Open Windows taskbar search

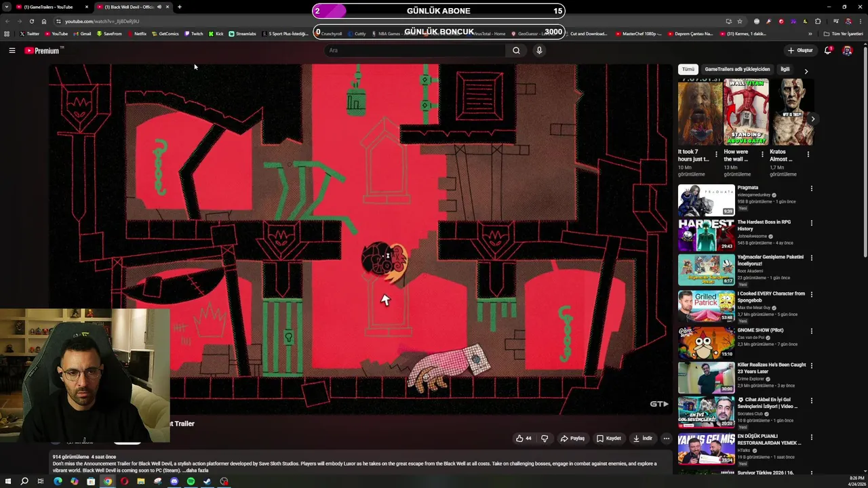[24, 481]
